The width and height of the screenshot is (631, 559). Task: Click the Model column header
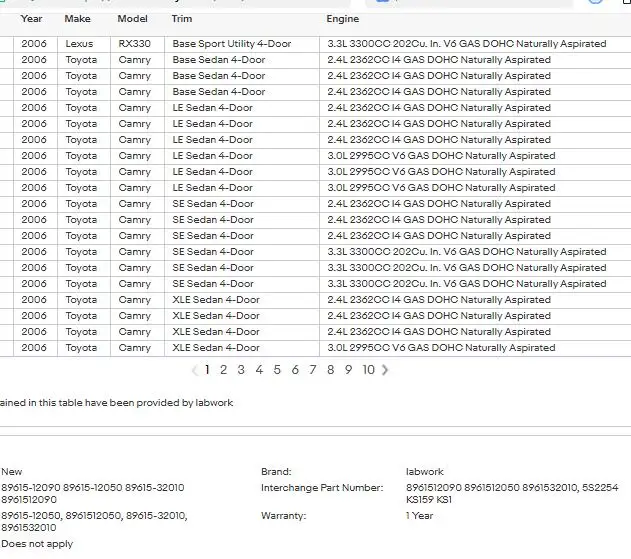point(132,19)
